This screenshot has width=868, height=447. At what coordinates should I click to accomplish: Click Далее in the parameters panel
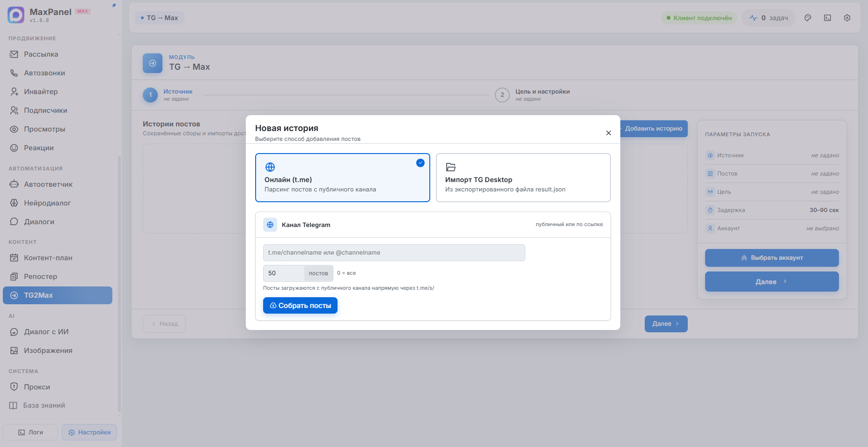[772, 282]
